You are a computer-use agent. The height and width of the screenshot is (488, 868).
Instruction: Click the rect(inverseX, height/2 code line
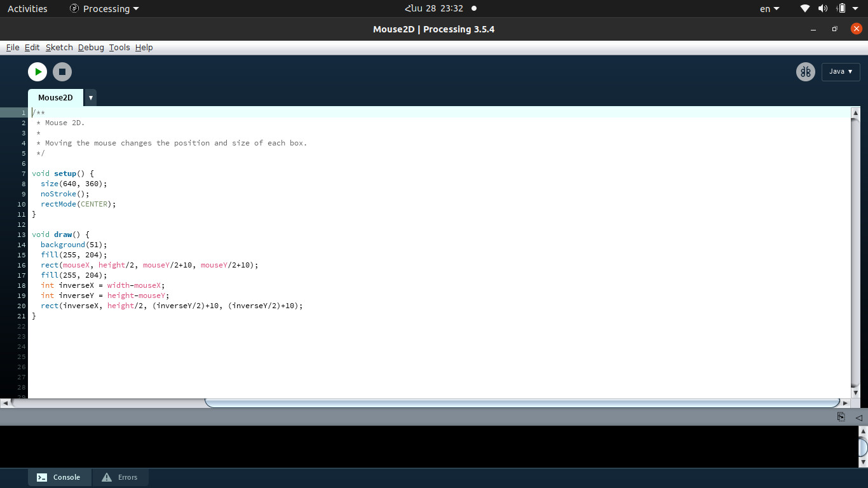172,306
